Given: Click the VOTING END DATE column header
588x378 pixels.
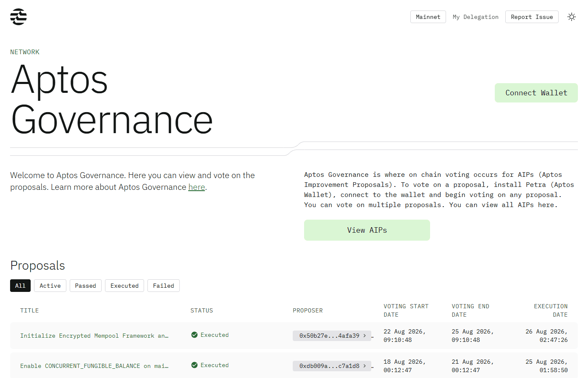Looking at the screenshot, I should [470, 310].
